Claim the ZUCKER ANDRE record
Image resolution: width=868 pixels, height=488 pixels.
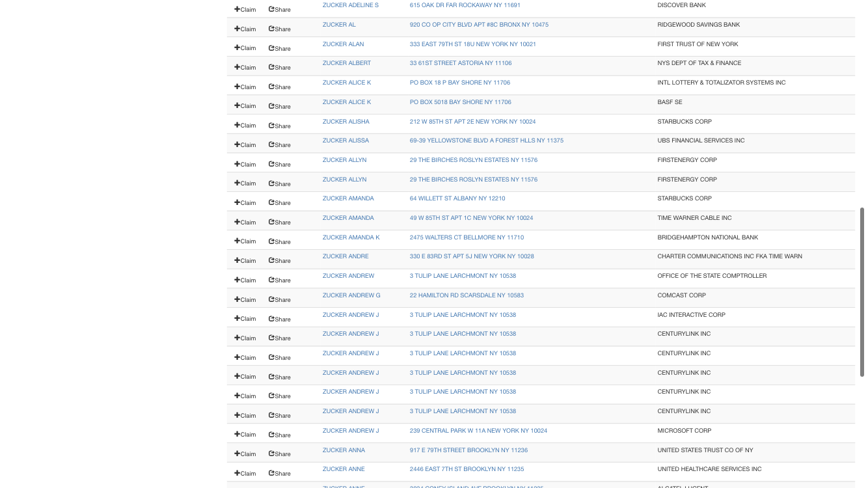coord(245,261)
